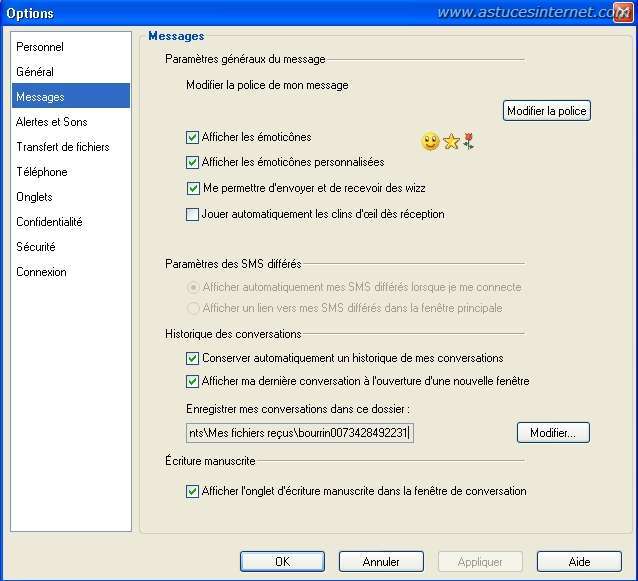Click the smiley face emoticon
The height and width of the screenshot is (581, 638).
coord(430,141)
